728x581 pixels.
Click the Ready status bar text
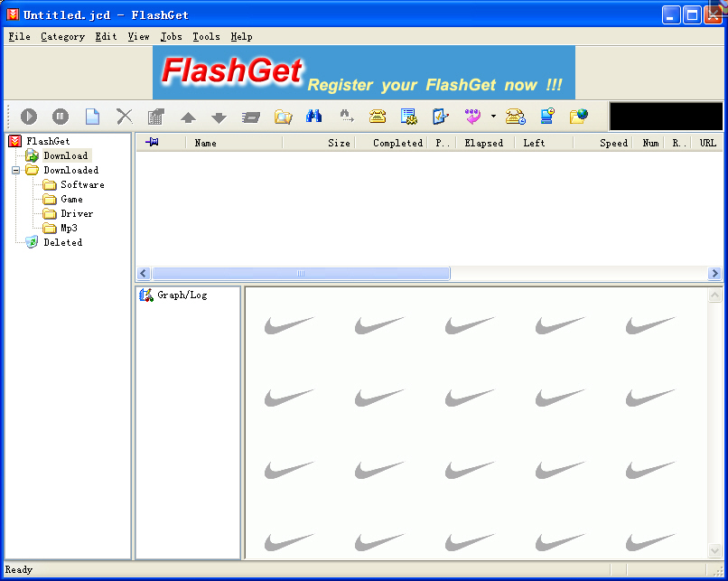(19, 569)
